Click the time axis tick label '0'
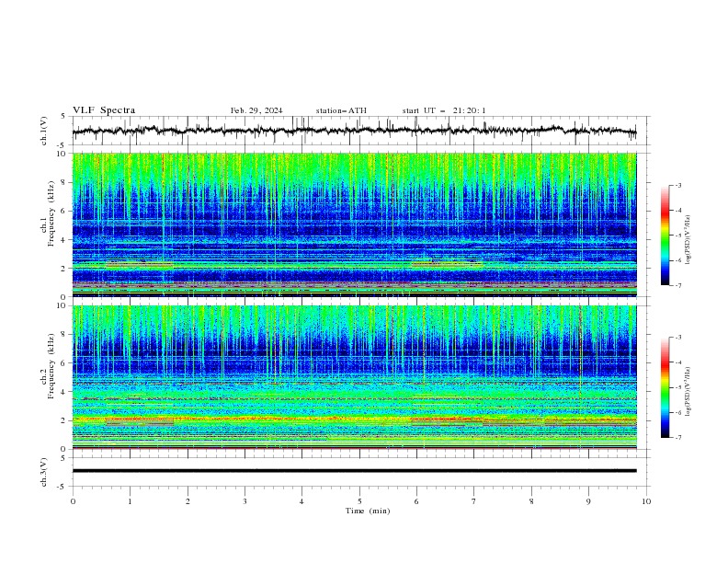This screenshot has width=728, height=563. tap(73, 501)
